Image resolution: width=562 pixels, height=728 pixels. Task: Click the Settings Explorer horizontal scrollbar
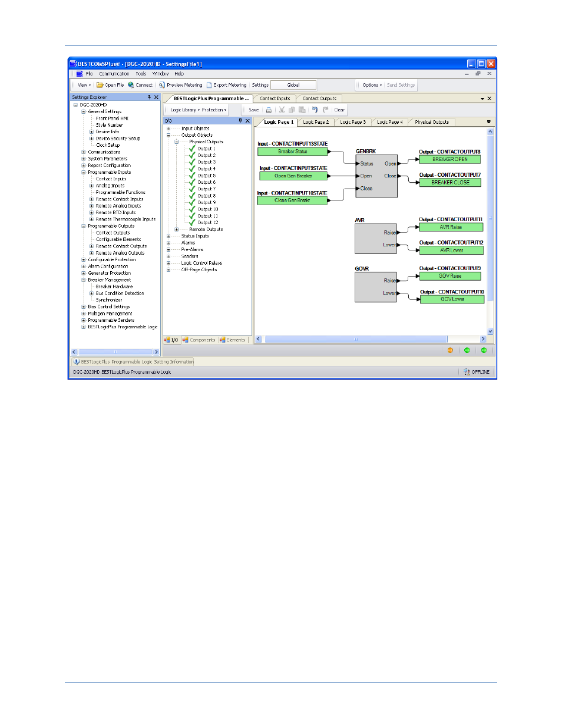tap(115, 352)
